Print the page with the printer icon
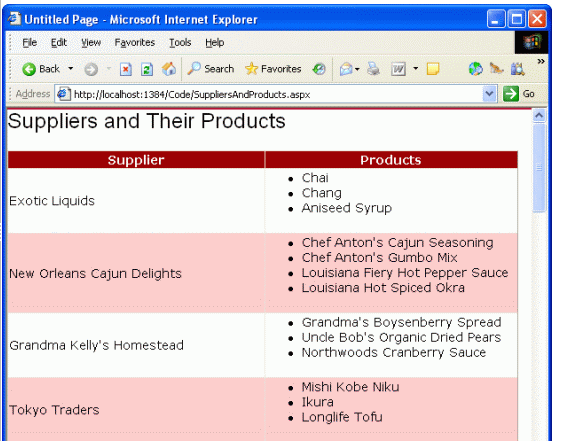The height and width of the screenshot is (441, 569). click(373, 69)
